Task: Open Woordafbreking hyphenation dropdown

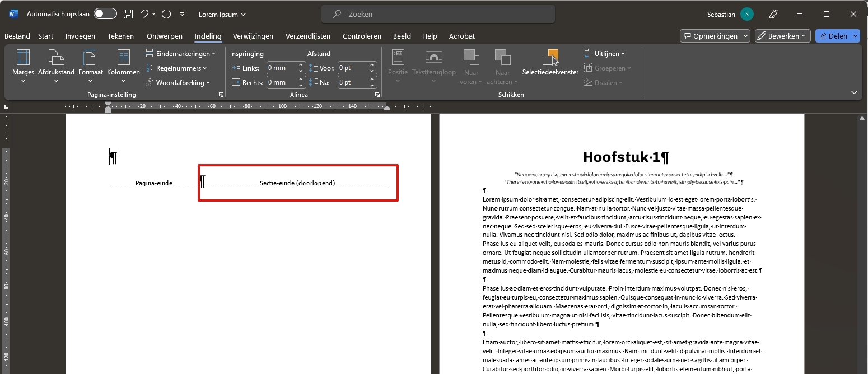Action: click(x=178, y=83)
